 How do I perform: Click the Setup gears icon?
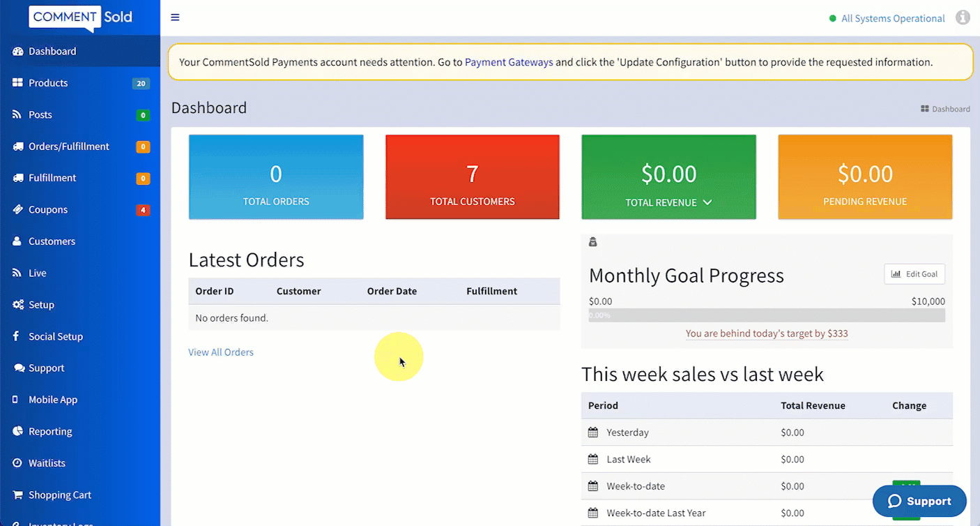tap(17, 305)
